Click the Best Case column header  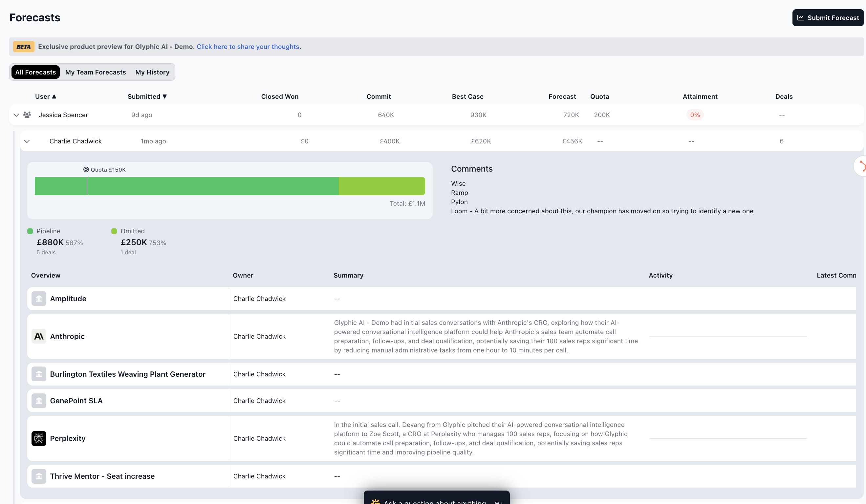(x=468, y=96)
